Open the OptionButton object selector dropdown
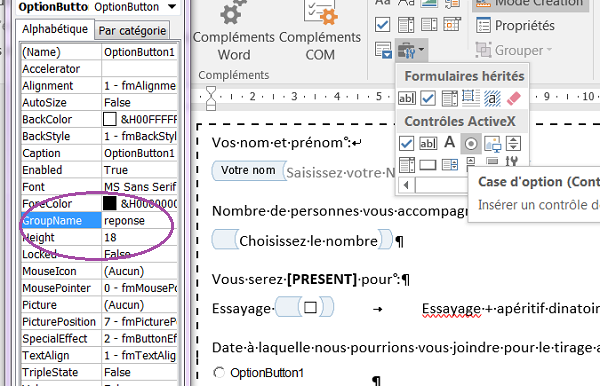The height and width of the screenshot is (386, 600). click(x=172, y=7)
